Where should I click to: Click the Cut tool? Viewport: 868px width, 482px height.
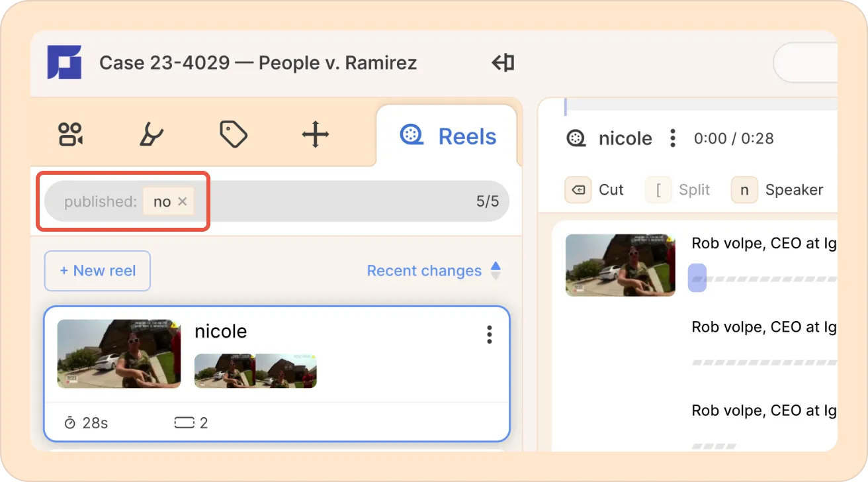594,190
